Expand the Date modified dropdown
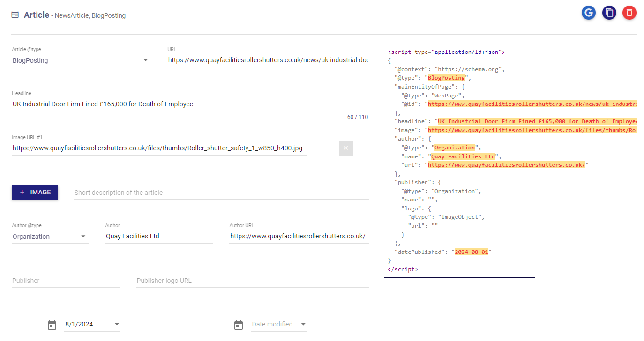Viewport: 644px width, 341px height. (303, 324)
